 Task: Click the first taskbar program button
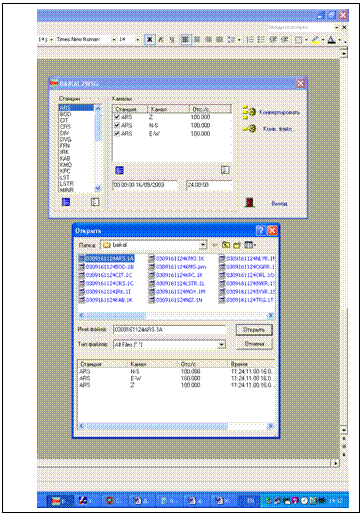pos(61,501)
